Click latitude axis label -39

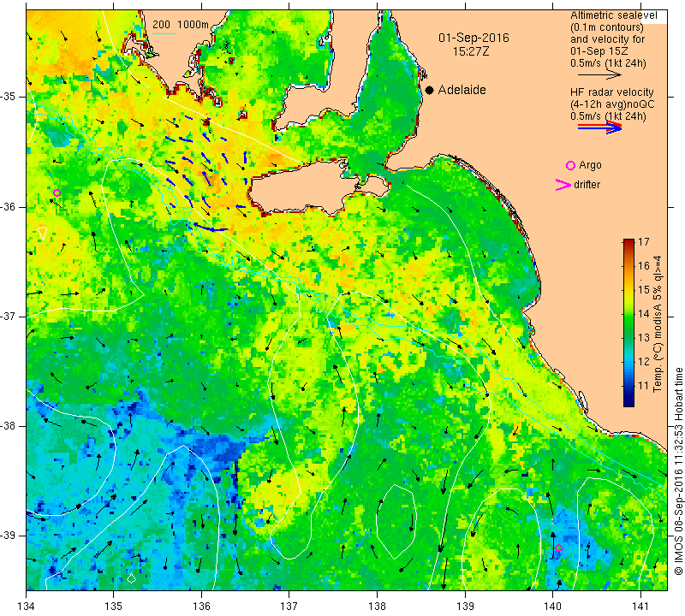9,536
